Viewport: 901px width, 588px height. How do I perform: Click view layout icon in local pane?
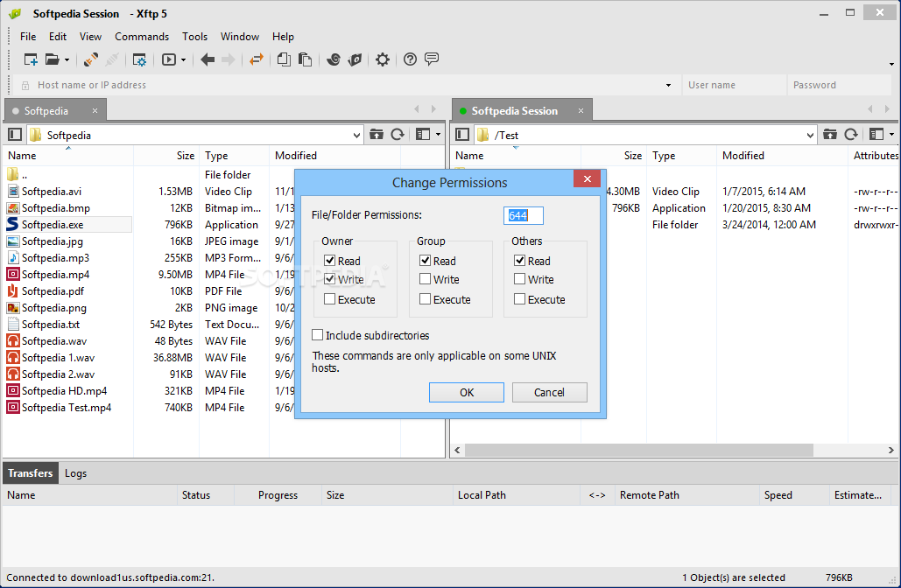(423, 135)
